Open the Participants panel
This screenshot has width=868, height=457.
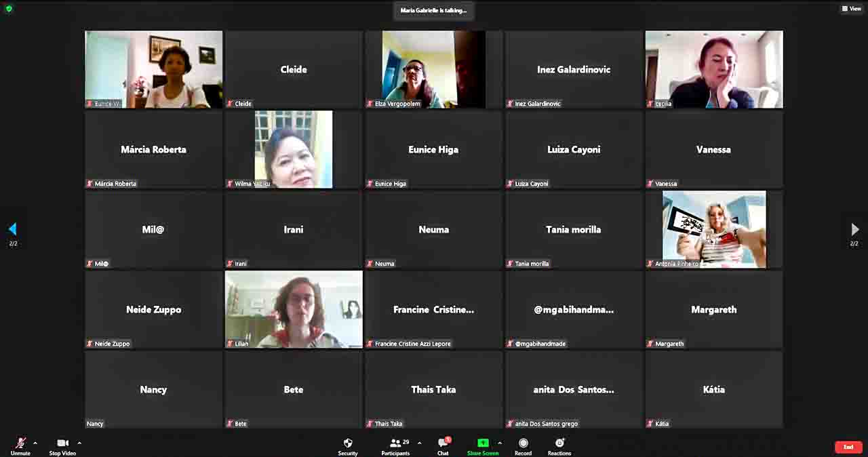(x=395, y=443)
